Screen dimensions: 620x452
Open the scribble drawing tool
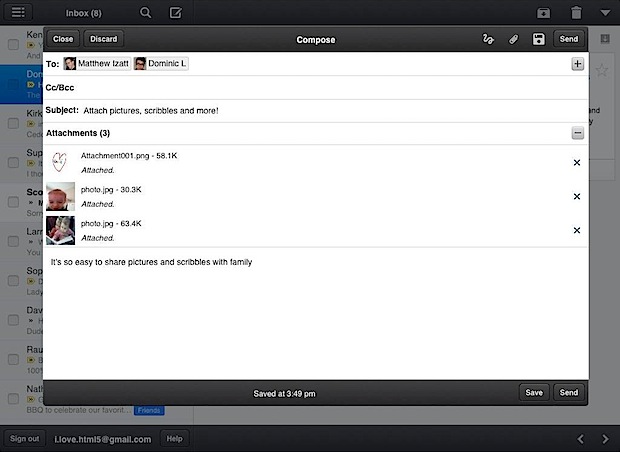(488, 39)
